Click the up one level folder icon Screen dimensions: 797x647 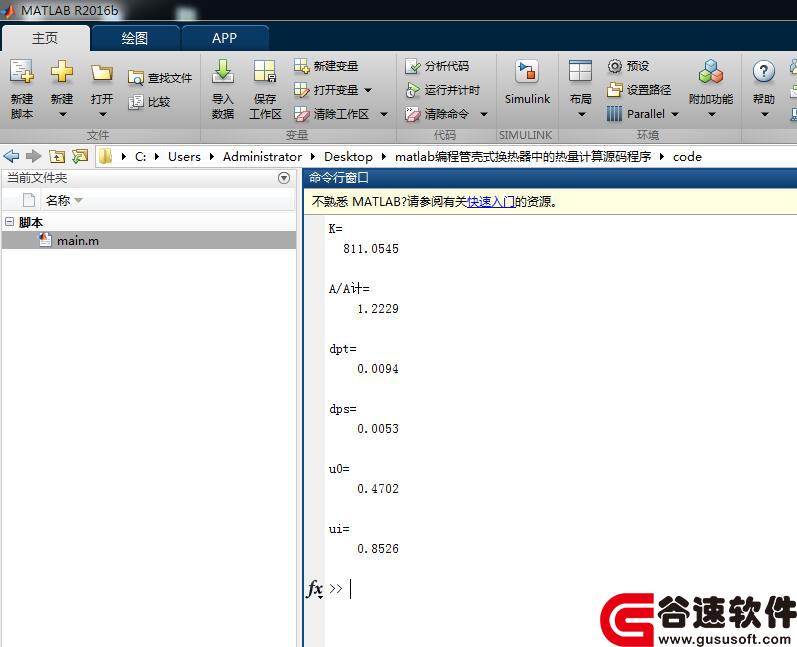[x=57, y=156]
